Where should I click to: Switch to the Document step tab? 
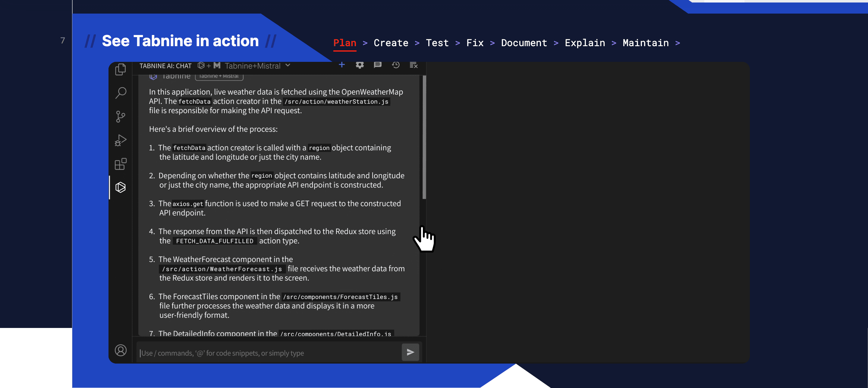524,43
